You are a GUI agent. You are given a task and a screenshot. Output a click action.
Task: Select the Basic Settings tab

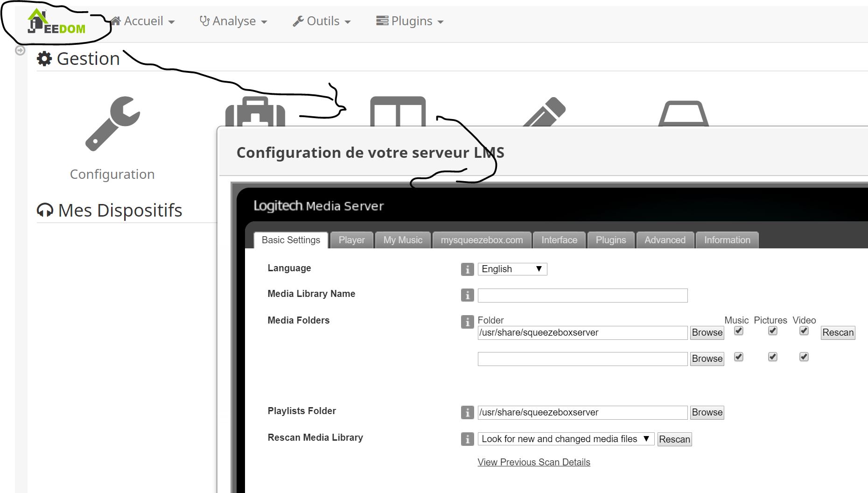291,240
